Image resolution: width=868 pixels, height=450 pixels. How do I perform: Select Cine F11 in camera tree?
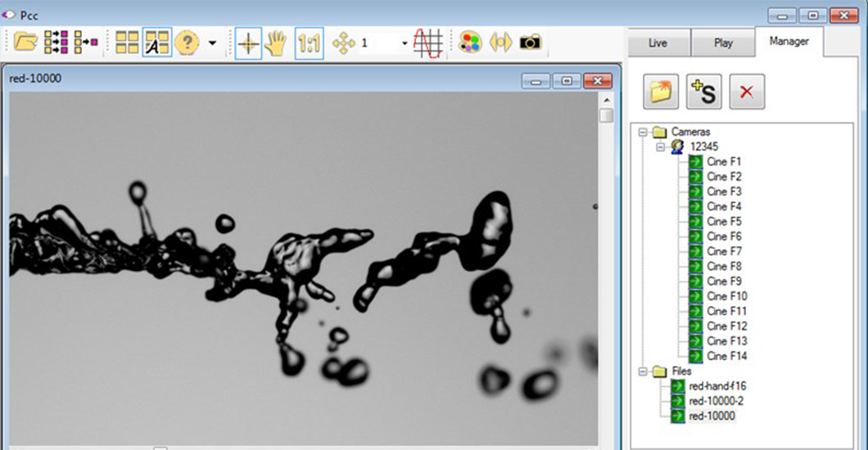(x=727, y=311)
